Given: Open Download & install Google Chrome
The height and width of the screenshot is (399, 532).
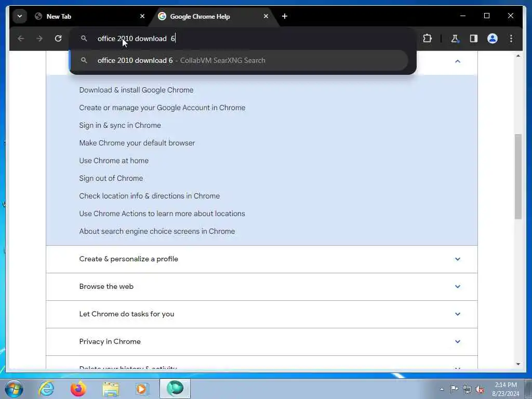Looking at the screenshot, I should 136,90.
